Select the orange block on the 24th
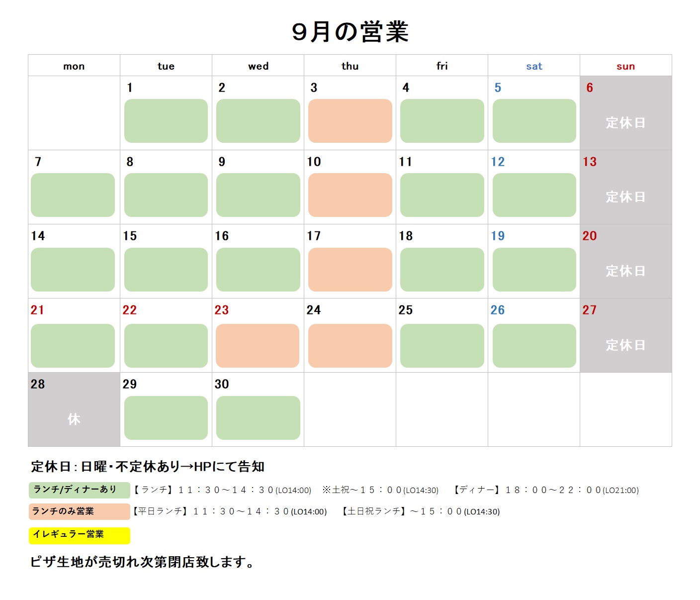 (350, 346)
